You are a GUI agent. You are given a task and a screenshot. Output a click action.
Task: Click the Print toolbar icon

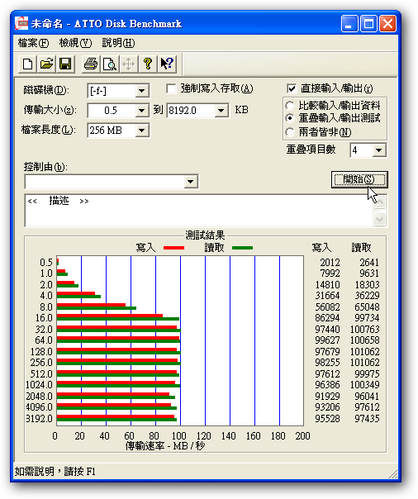coord(91,64)
